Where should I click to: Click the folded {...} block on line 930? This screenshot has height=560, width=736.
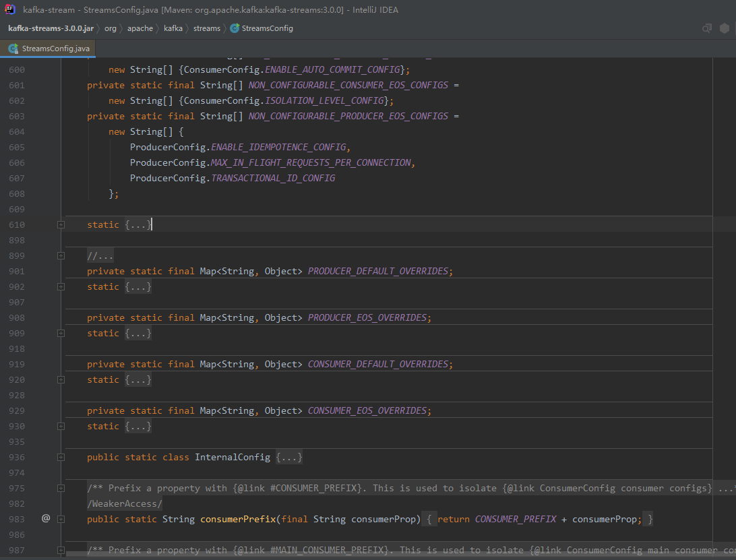138,426
